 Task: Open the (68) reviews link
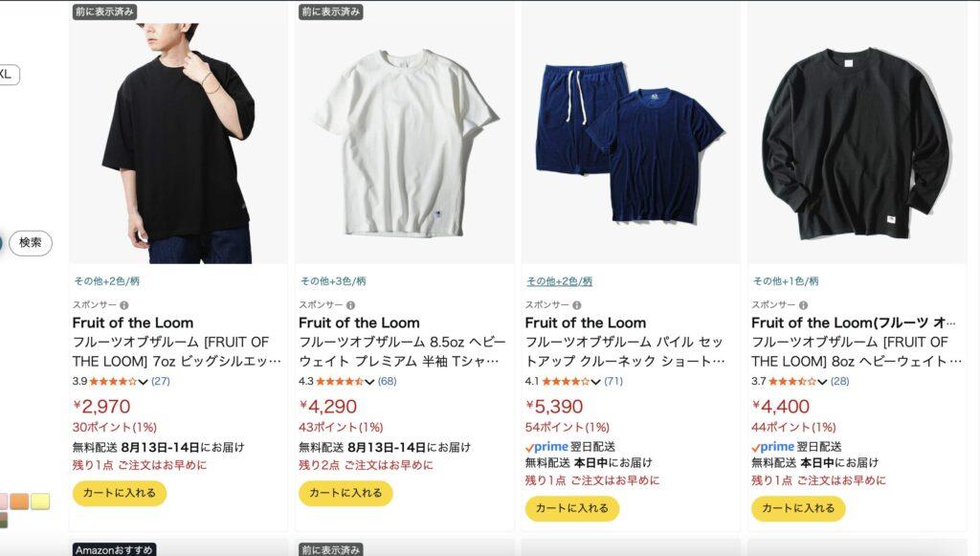coord(387,381)
